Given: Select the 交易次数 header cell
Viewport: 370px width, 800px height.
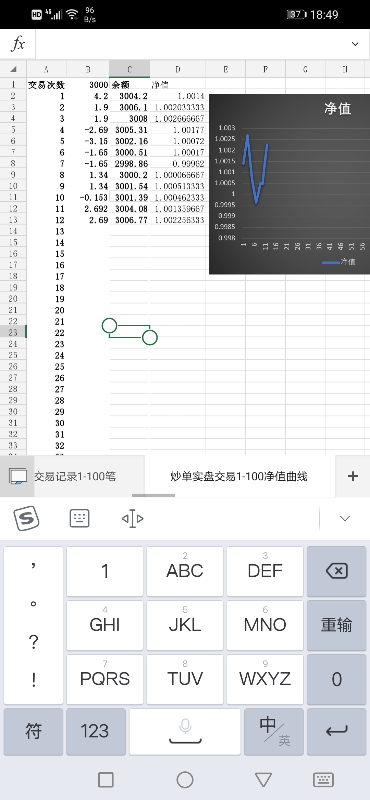Looking at the screenshot, I should tap(46, 84).
